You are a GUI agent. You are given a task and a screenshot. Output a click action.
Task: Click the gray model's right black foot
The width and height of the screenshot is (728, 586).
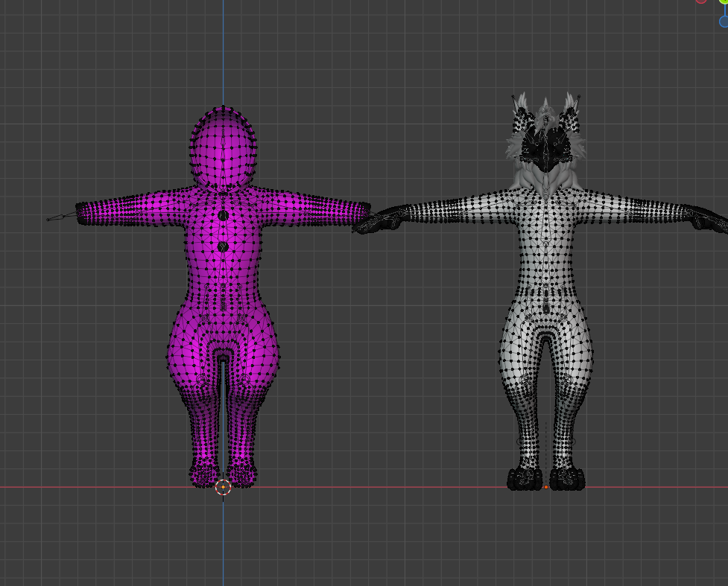click(567, 479)
